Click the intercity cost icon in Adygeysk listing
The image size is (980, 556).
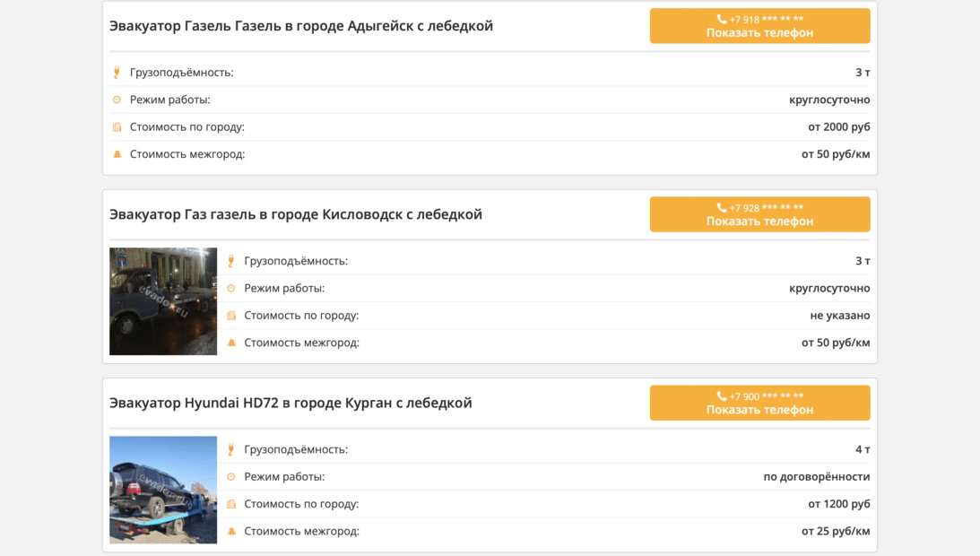[x=117, y=154]
